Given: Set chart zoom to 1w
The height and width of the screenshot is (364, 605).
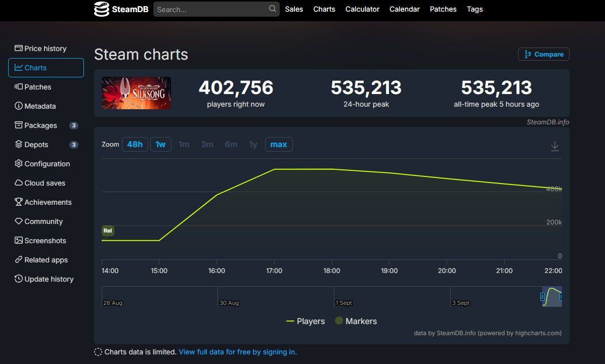Looking at the screenshot, I should coord(160,144).
